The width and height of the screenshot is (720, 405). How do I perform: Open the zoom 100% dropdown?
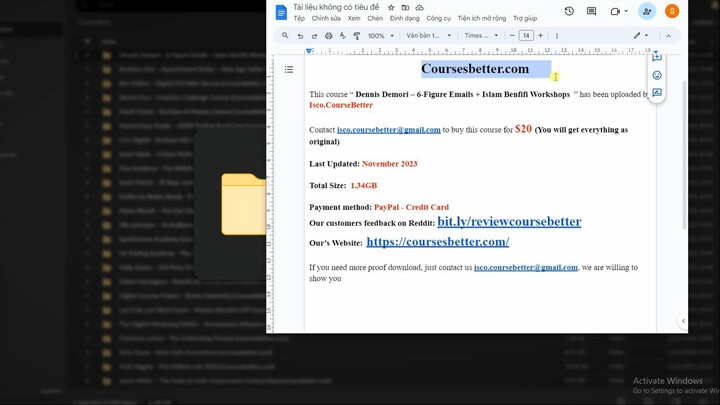click(379, 35)
